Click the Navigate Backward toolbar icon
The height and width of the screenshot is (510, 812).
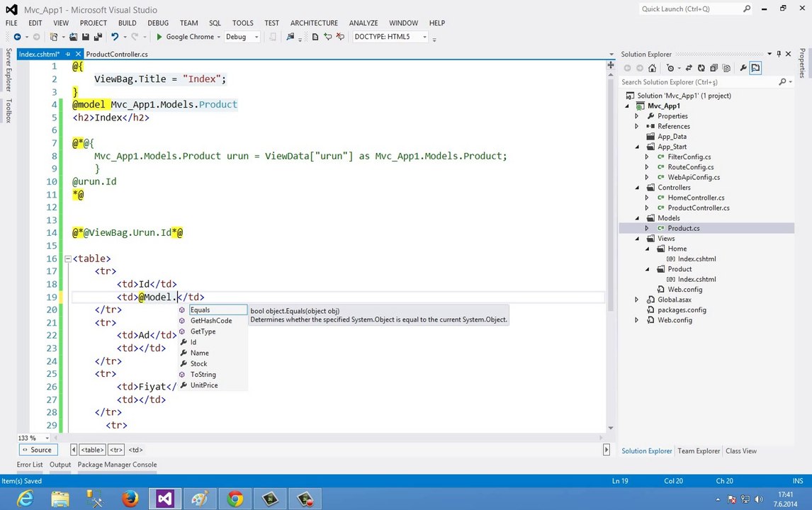[x=17, y=37]
